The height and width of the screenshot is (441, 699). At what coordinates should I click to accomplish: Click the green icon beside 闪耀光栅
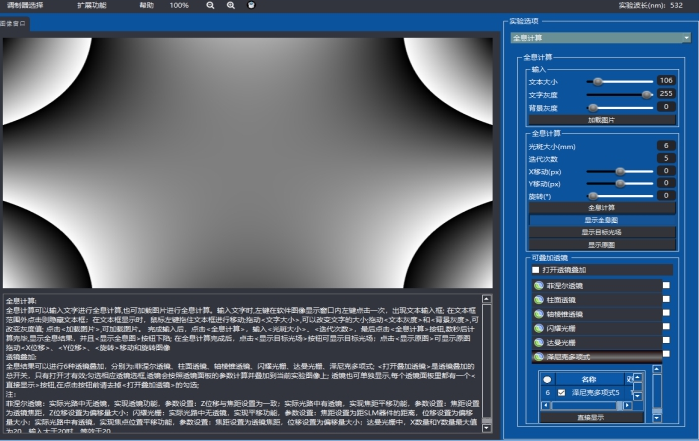tap(539, 328)
